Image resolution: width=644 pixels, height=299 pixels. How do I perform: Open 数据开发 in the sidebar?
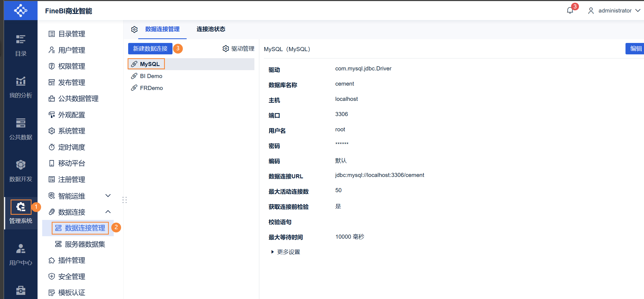coord(21,171)
